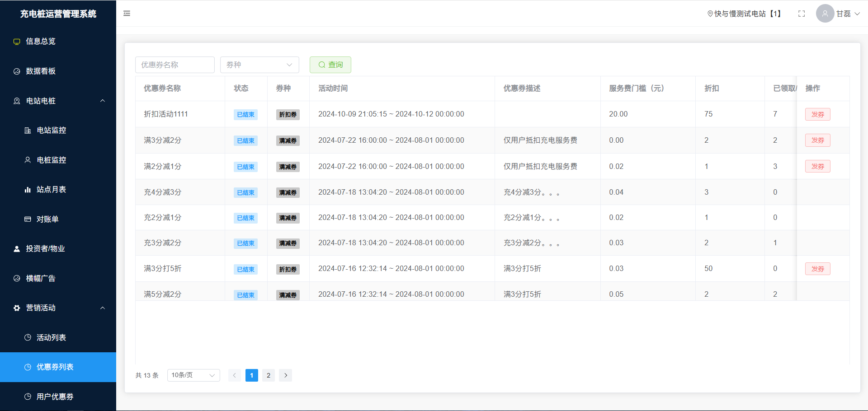Click the 活动列表 pie icon
The height and width of the screenshot is (411, 868).
(28, 337)
